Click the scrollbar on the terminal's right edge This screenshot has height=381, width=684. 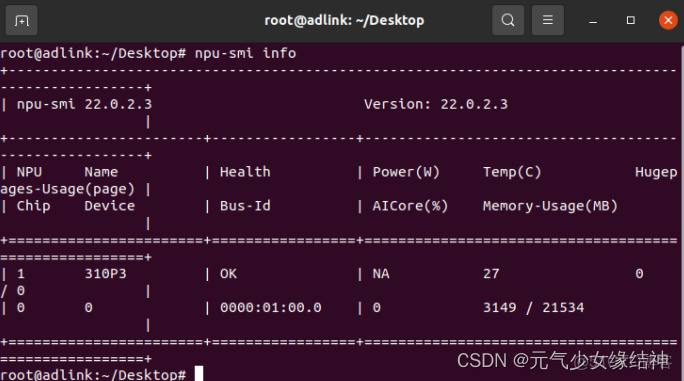[681, 212]
